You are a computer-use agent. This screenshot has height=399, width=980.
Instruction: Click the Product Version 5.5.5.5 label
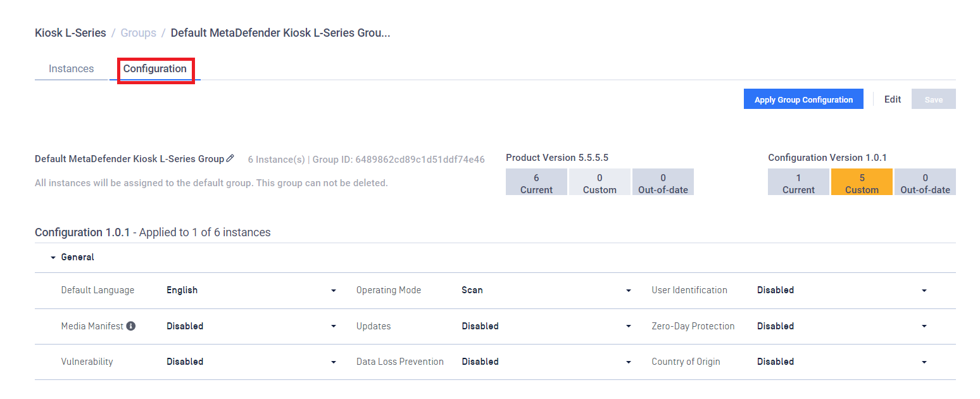(x=557, y=158)
